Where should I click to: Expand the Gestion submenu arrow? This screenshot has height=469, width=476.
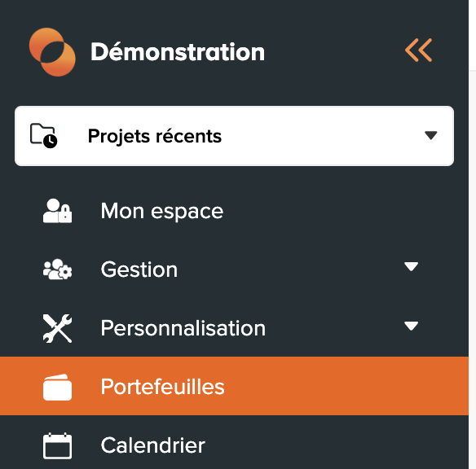[411, 266]
